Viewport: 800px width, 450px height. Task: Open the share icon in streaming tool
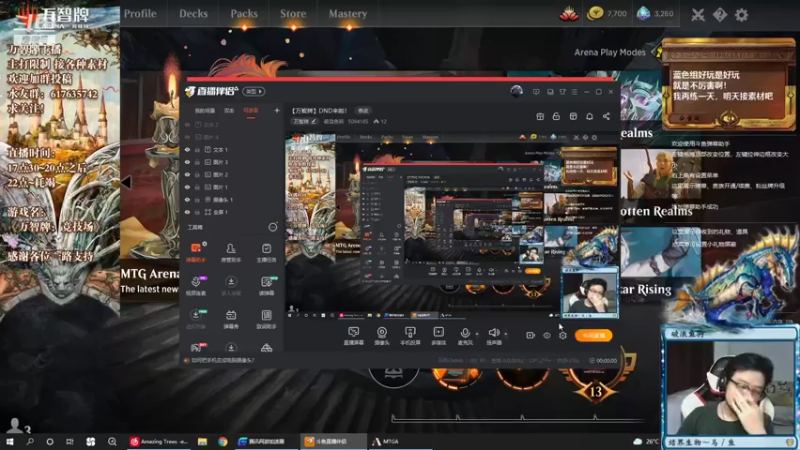[x=606, y=116]
